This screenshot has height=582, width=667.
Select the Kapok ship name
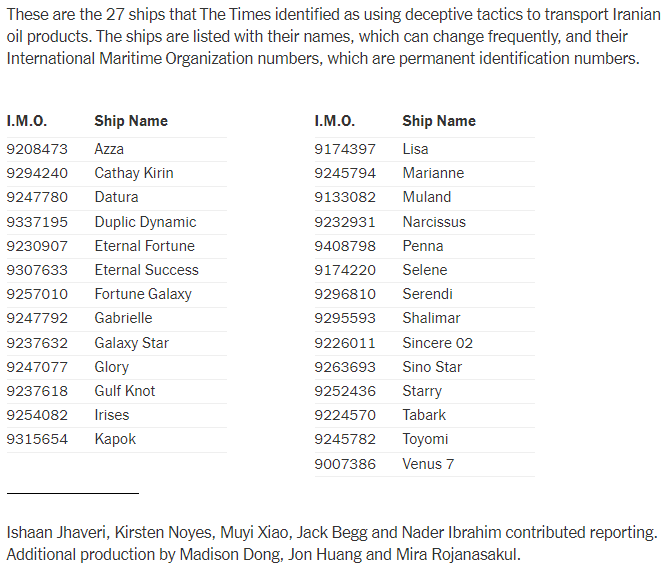115,439
